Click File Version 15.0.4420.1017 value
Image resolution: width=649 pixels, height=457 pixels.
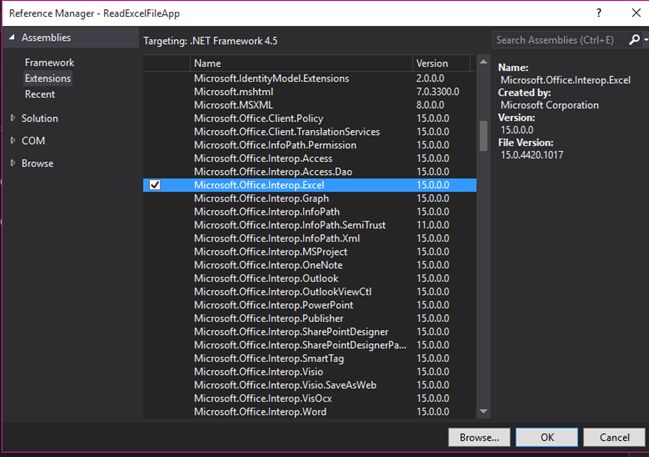tap(532, 155)
